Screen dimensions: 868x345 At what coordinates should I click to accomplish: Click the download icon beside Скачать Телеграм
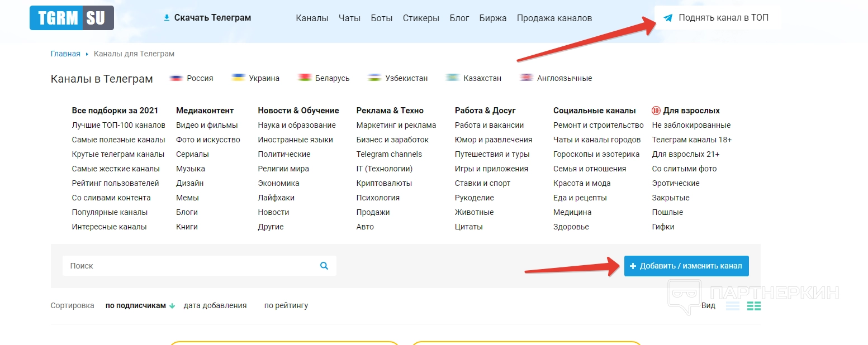[167, 18]
